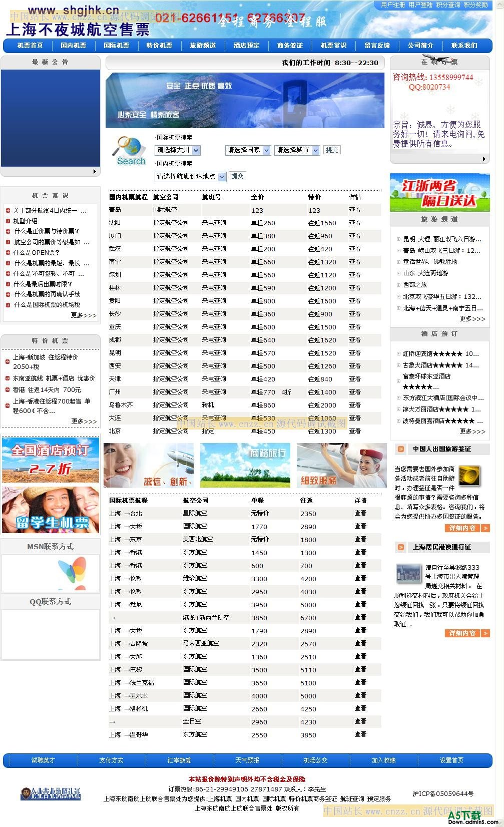Screen dimensions: 504x827
Task: Click the 商务旅行 promo image
Action: [245, 465]
